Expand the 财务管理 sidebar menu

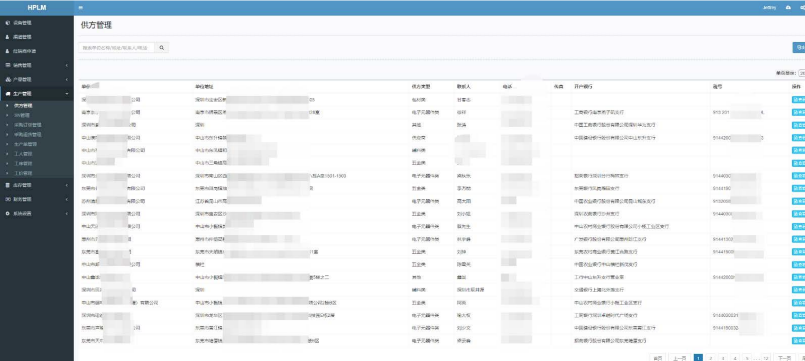pyautogui.click(x=36, y=199)
